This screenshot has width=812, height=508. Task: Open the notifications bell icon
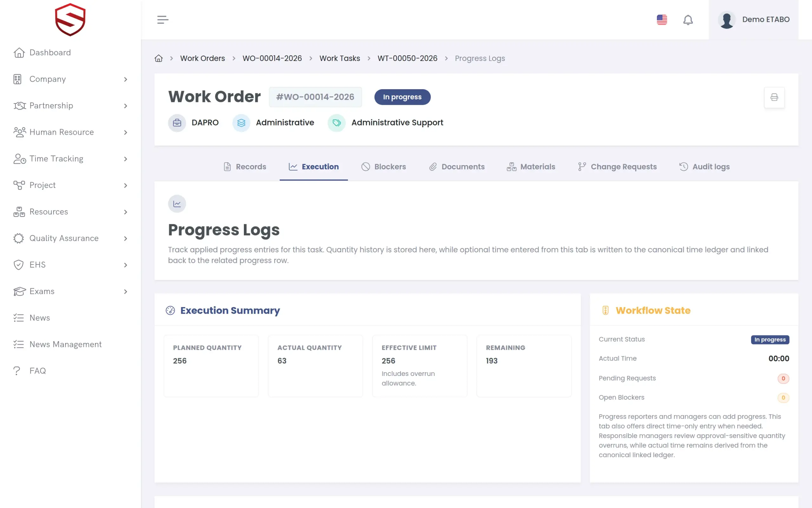[688, 20]
